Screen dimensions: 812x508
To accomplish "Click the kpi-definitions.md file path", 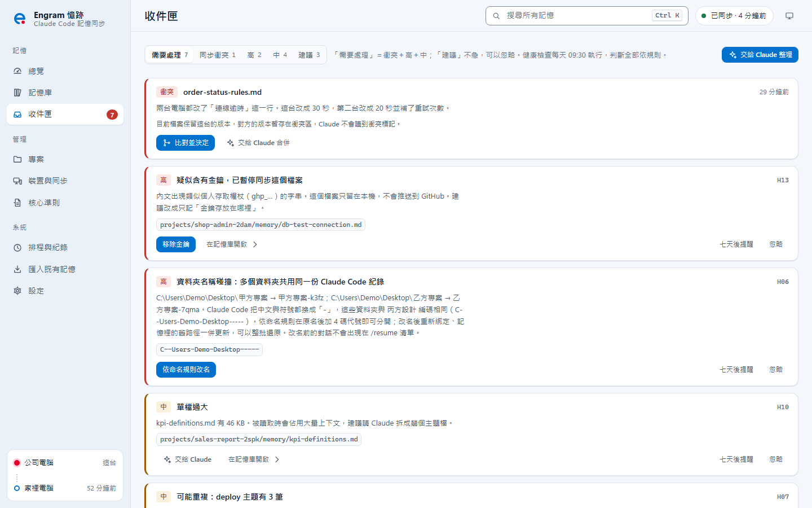I will [x=259, y=439].
